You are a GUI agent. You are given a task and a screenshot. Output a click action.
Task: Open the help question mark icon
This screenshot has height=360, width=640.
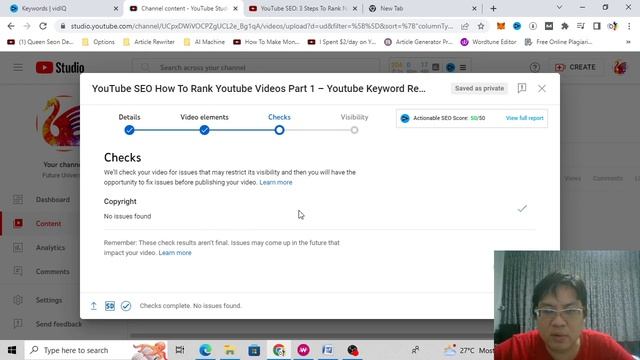[535, 67]
